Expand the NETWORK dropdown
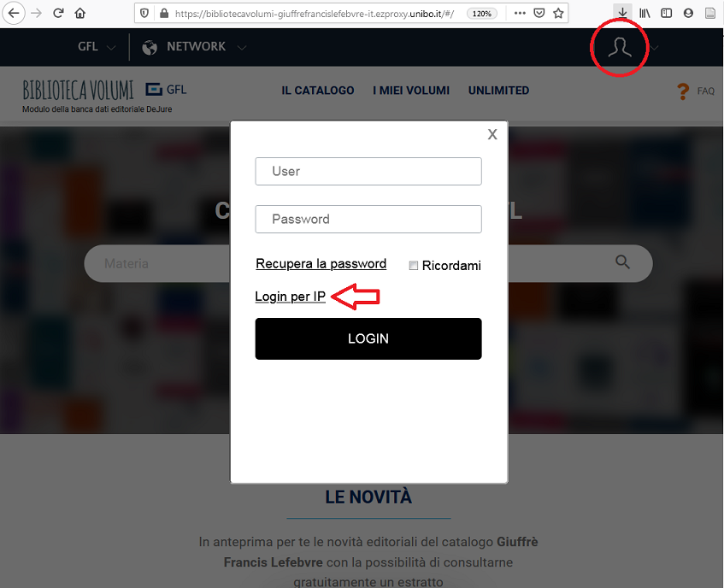The width and height of the screenshot is (724, 588). tap(194, 47)
